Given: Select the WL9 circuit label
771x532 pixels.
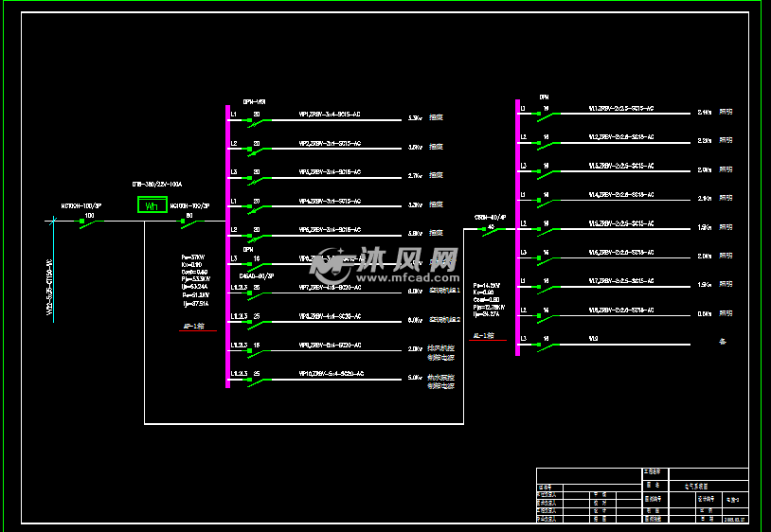Looking at the screenshot, I should point(594,339).
